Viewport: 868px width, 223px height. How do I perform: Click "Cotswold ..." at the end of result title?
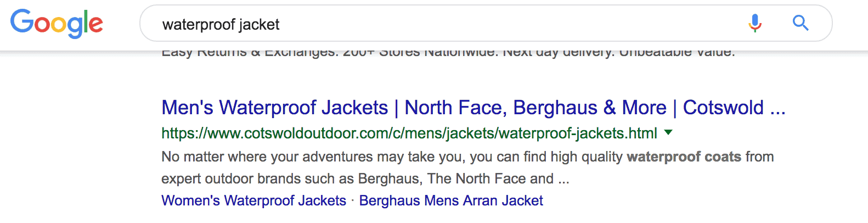[734, 108]
